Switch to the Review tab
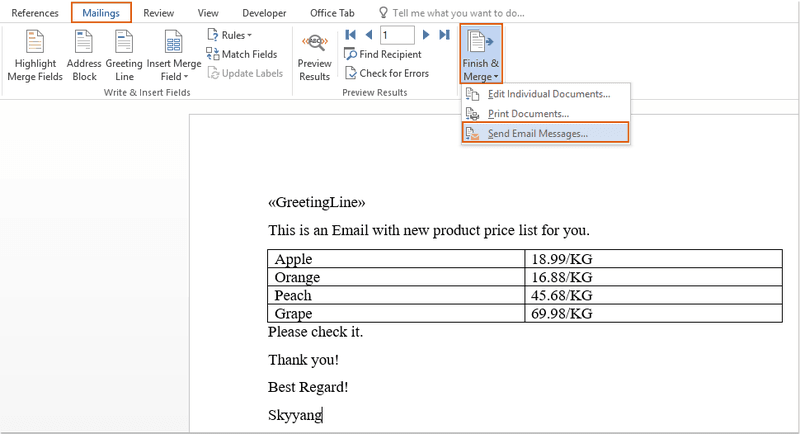800x434 pixels. coord(158,13)
